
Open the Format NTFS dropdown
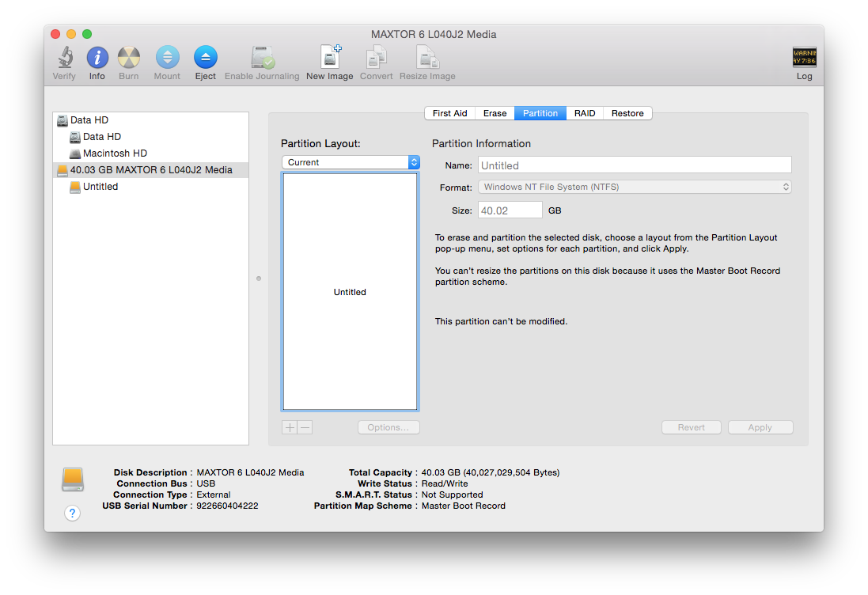pyautogui.click(x=635, y=187)
